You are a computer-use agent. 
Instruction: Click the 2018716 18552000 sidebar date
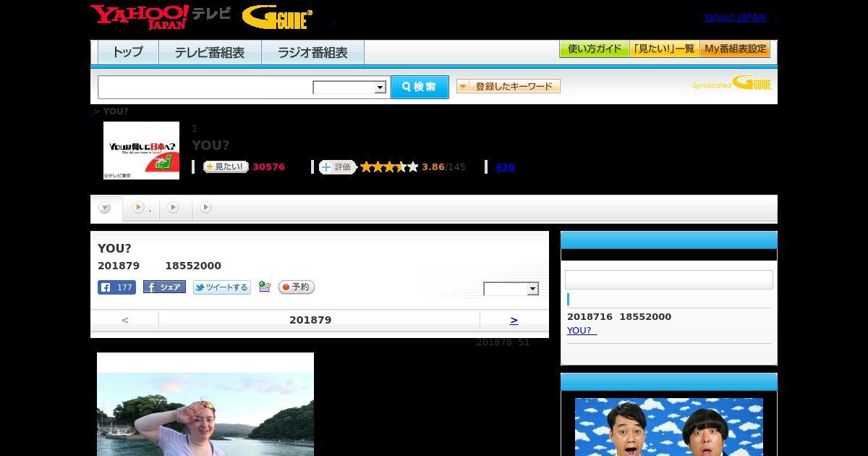619,317
